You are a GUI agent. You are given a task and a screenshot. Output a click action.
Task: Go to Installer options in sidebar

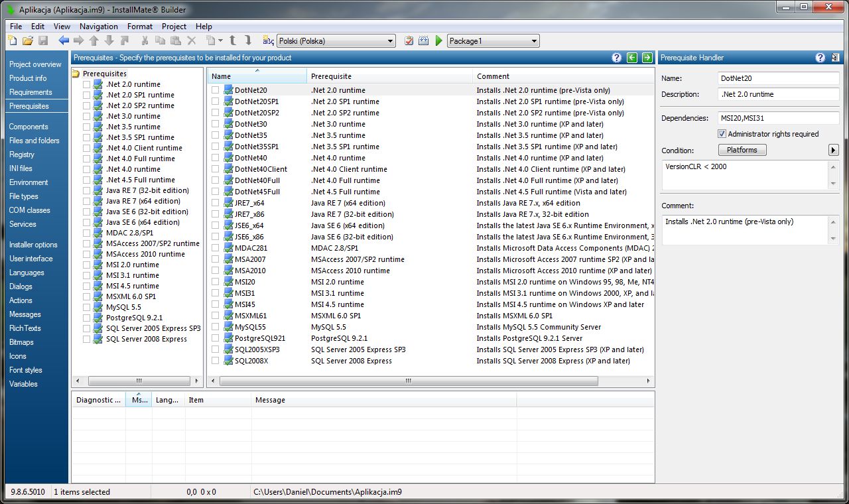[33, 245]
